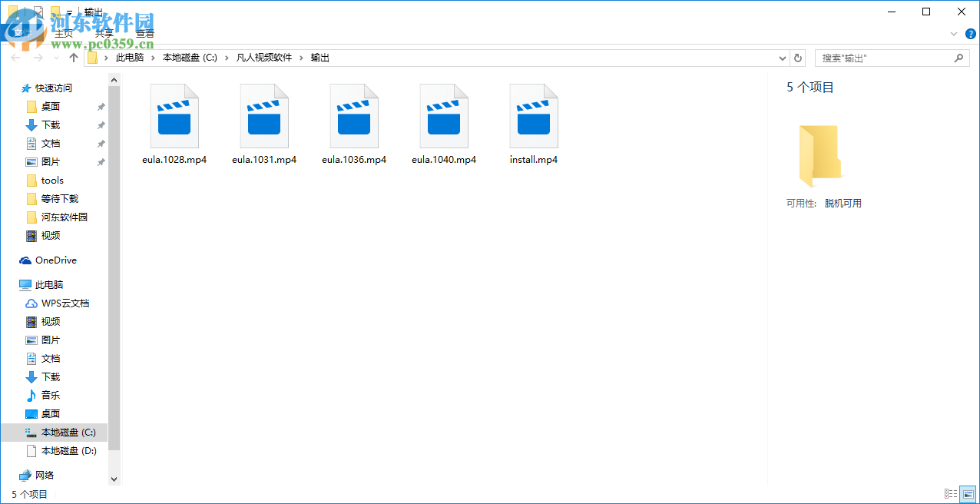Open 文档 under 此电脑 section
Screen dimensions: 980x504
click(x=51, y=359)
